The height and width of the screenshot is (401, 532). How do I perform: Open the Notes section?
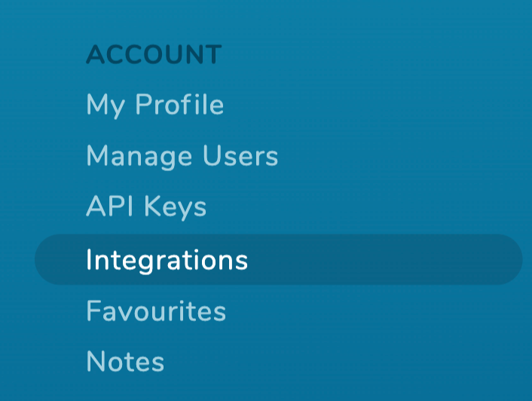pyautogui.click(x=125, y=362)
